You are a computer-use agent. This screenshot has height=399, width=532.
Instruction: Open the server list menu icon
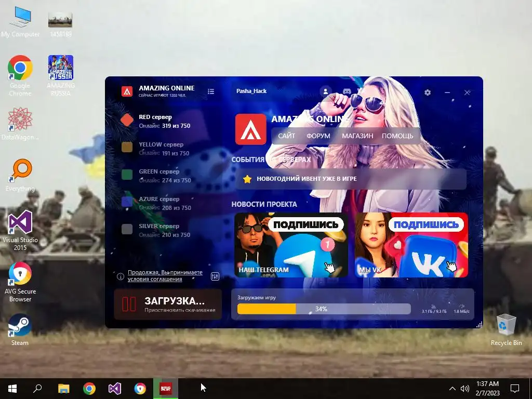211,91
